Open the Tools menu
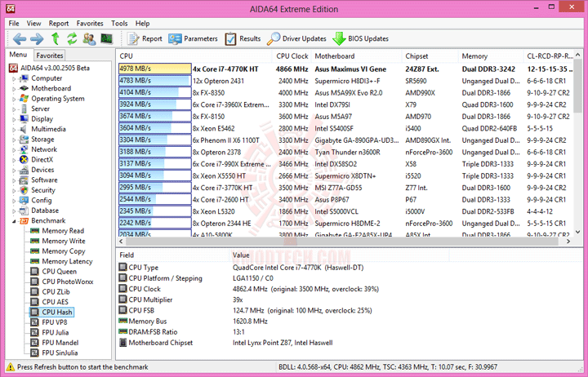The width and height of the screenshot is (588, 377). pyautogui.click(x=119, y=23)
